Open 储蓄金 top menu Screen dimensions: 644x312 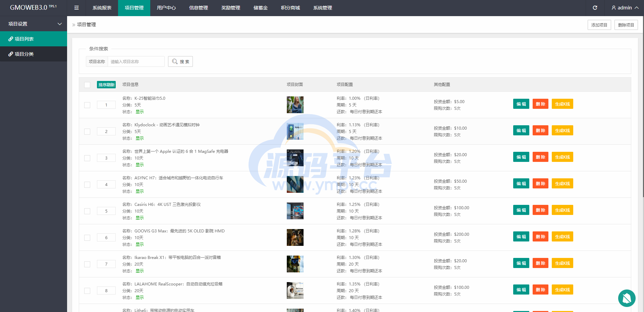[261, 8]
